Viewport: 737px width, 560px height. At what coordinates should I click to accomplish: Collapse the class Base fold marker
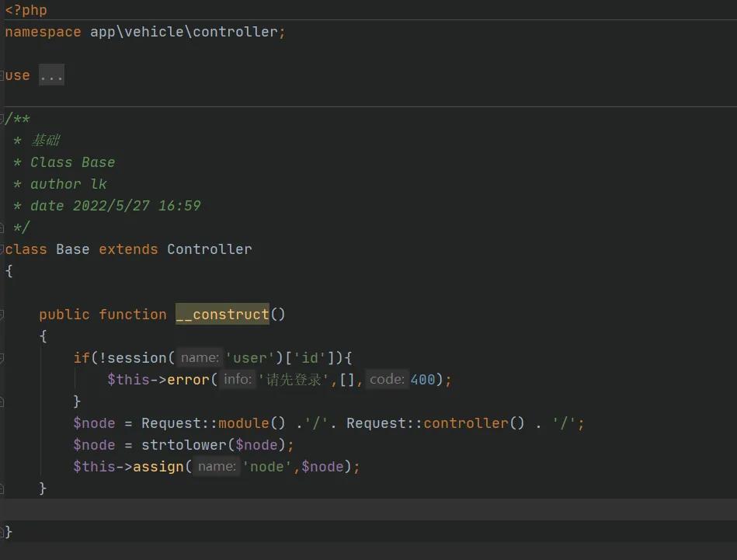[x=2, y=249]
